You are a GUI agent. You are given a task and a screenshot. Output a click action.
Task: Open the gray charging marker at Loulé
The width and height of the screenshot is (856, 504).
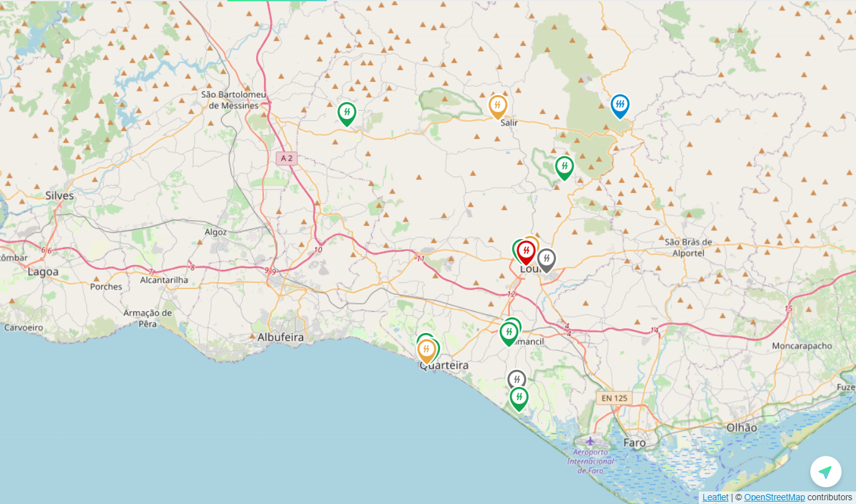coord(547,260)
